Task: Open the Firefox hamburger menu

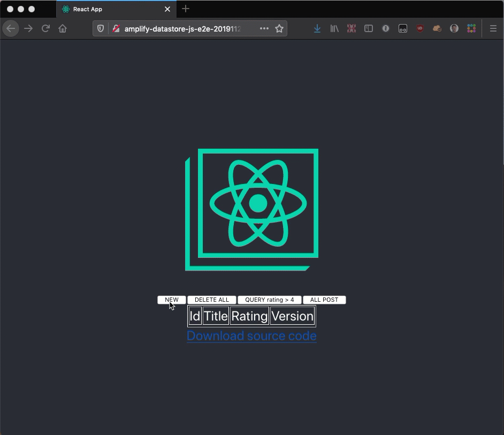Action: point(493,28)
